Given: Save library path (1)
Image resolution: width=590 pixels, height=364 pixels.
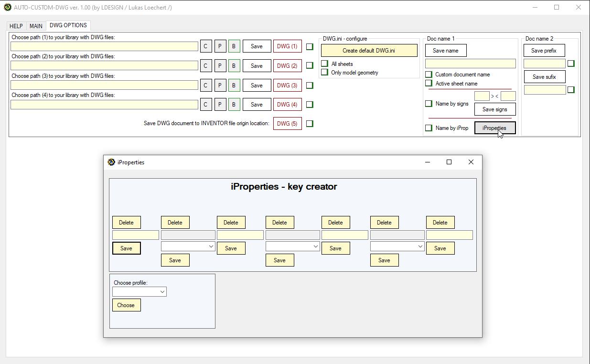Looking at the screenshot, I should pyautogui.click(x=257, y=46).
